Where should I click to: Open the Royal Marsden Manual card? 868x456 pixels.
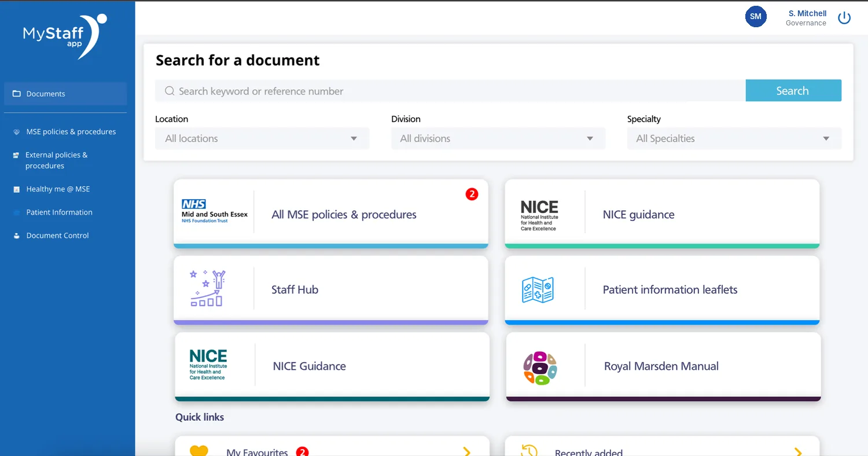pos(663,366)
